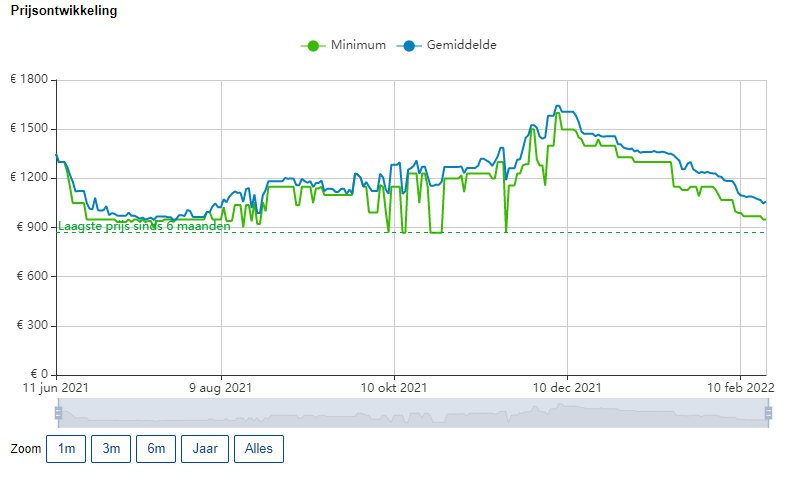Viewport: 792px width, 481px height.
Task: Click the '9 aug 2021' date label
Action: coord(221,387)
